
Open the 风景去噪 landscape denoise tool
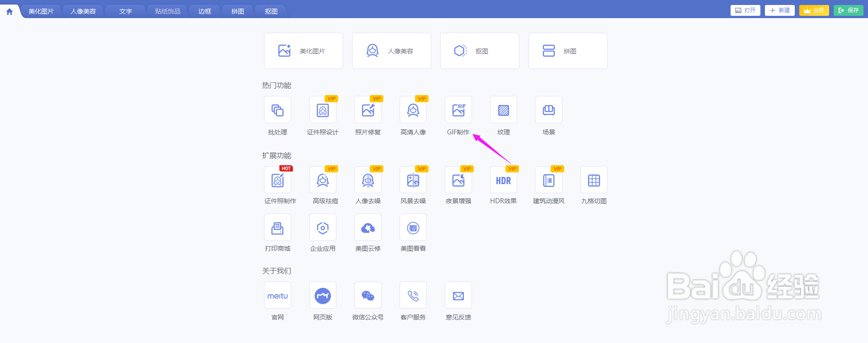[413, 180]
